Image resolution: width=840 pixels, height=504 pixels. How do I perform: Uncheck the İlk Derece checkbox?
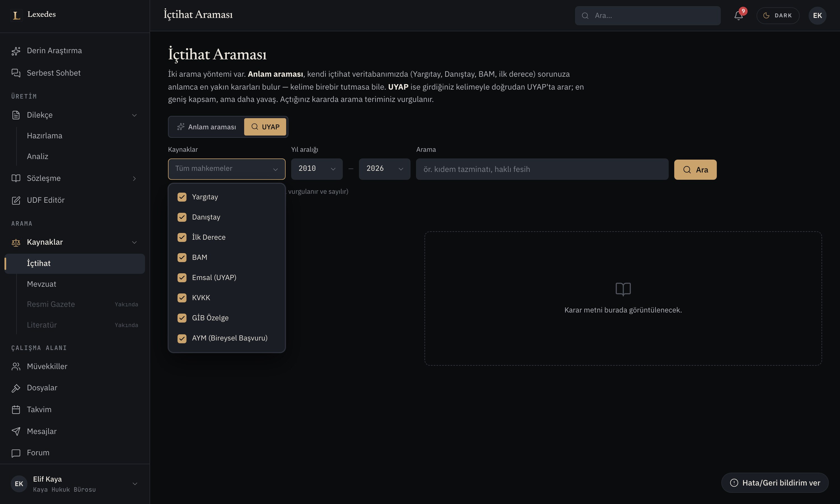click(x=182, y=237)
